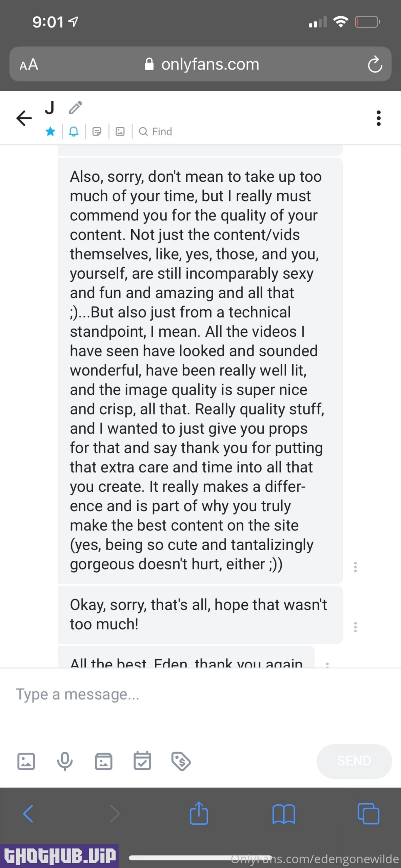
Task: Focus the Type a message field
Action: pos(169,694)
